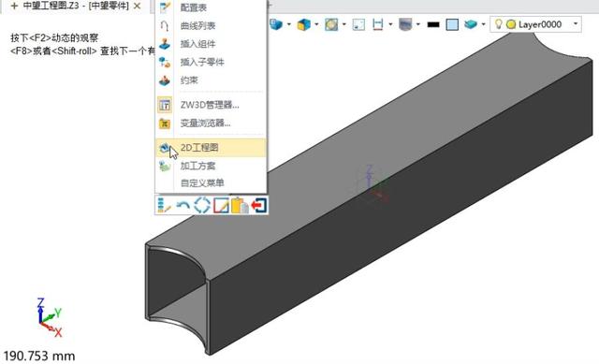Expand dropdown arrow beside shaded cube icon
This screenshot has height=364, width=599.
pos(316,24)
